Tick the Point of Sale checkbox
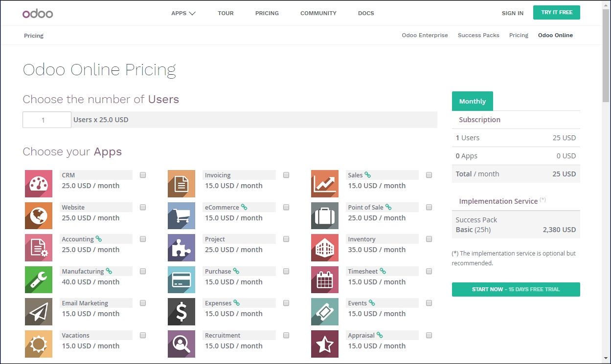 [429, 207]
